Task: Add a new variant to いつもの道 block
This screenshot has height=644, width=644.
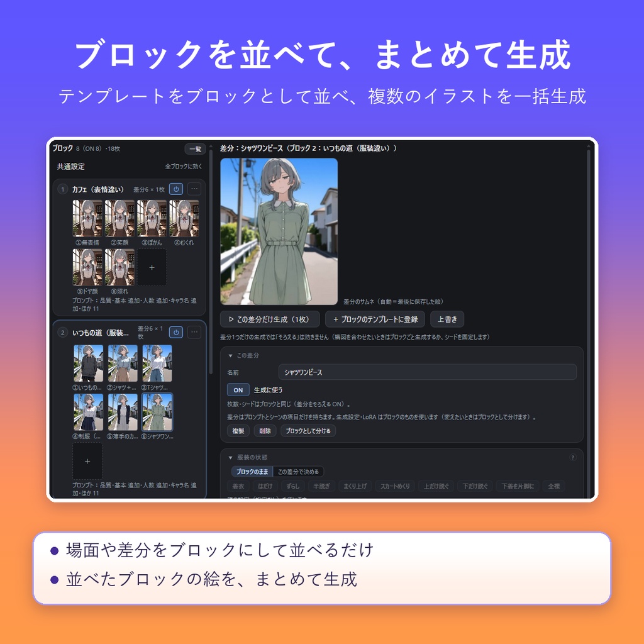Action: 87,461
